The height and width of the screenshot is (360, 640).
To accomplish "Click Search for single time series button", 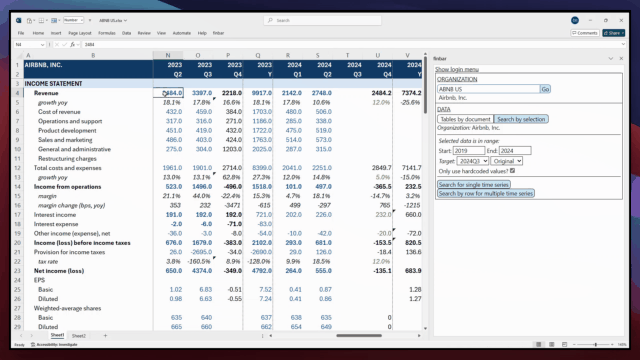I will [x=474, y=184].
